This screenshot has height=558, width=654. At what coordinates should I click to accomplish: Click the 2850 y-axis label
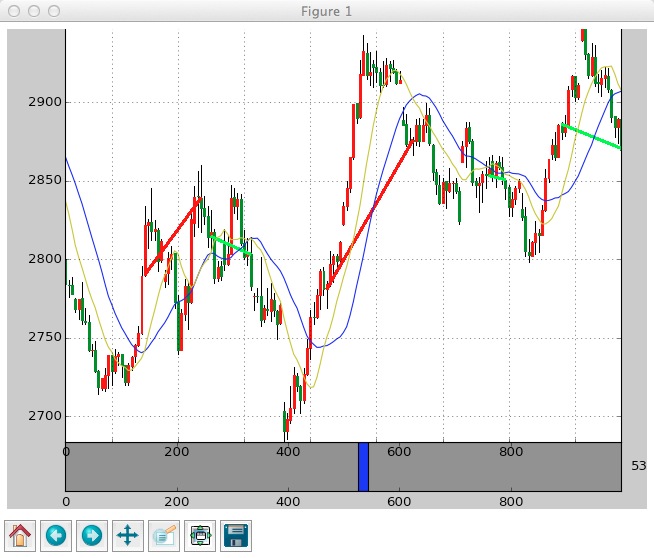tap(45, 180)
